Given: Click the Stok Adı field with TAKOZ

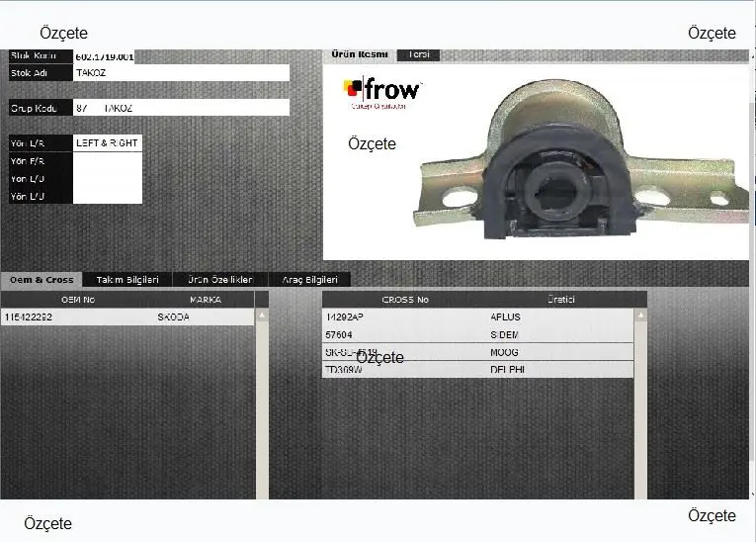Looking at the screenshot, I should (x=181, y=73).
